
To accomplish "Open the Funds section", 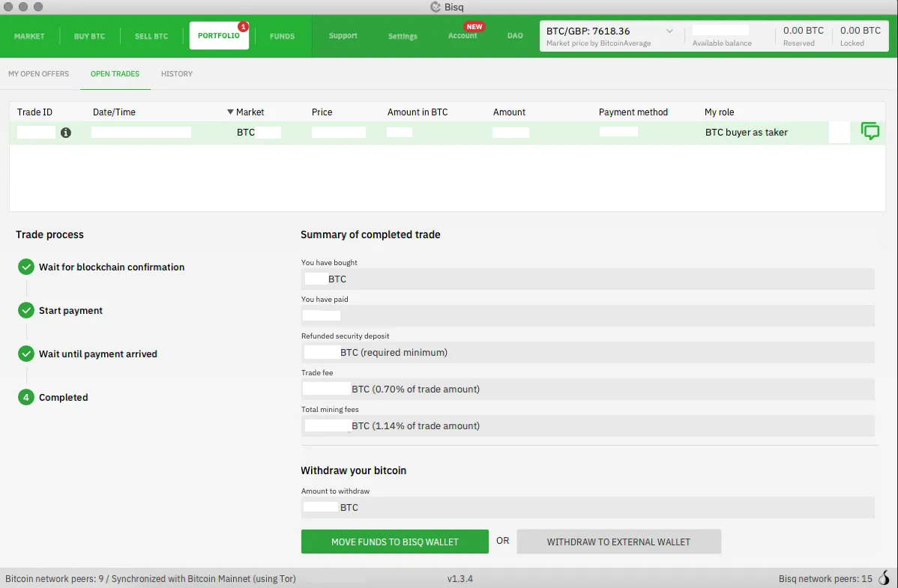I will click(x=282, y=36).
